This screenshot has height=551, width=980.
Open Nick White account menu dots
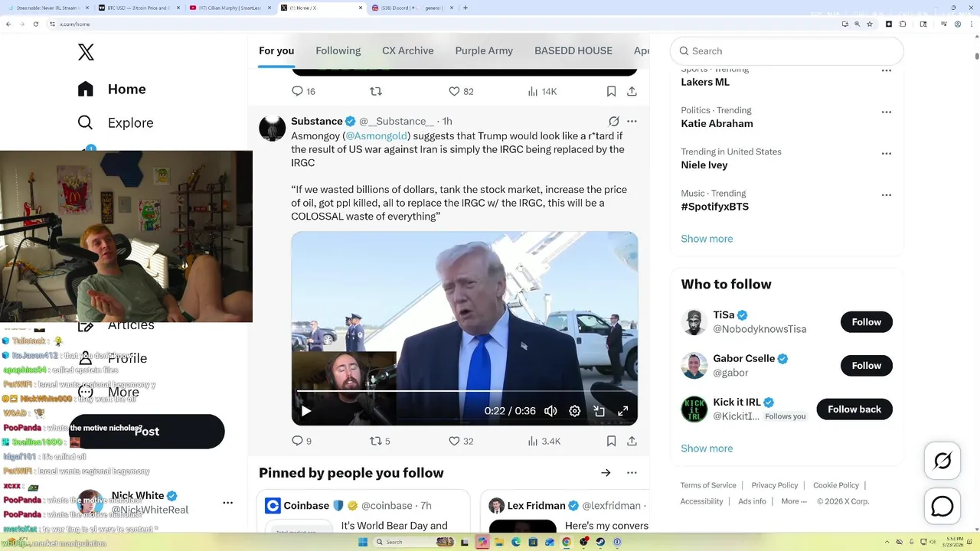click(227, 503)
